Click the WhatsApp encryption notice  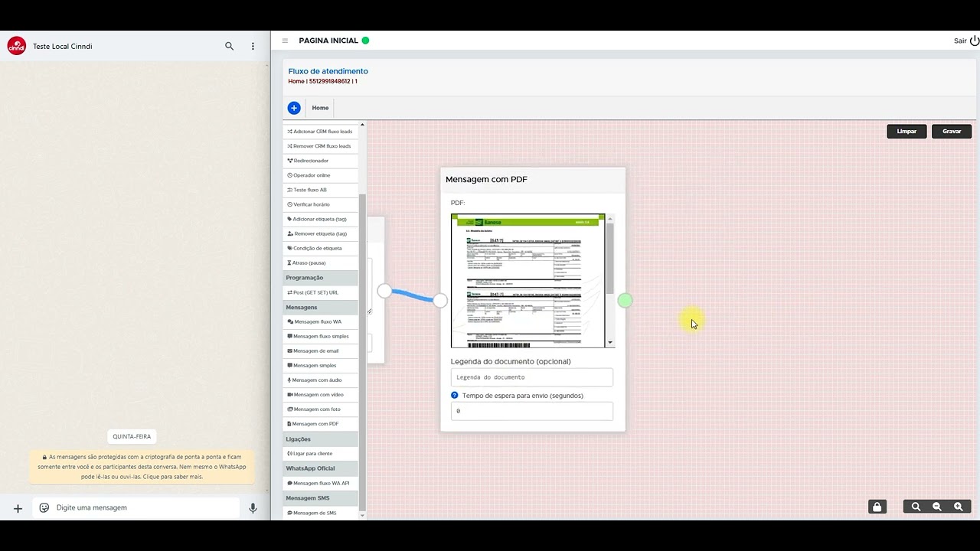click(142, 467)
